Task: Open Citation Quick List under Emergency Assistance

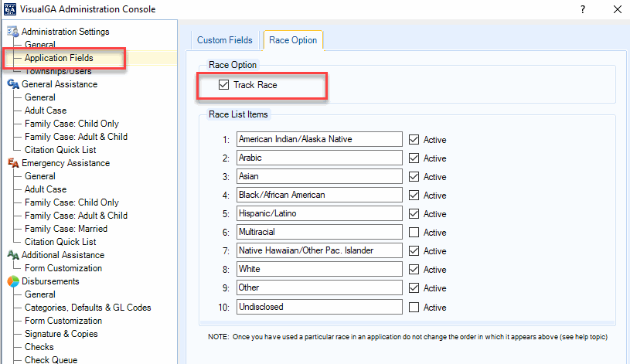Action: click(60, 241)
